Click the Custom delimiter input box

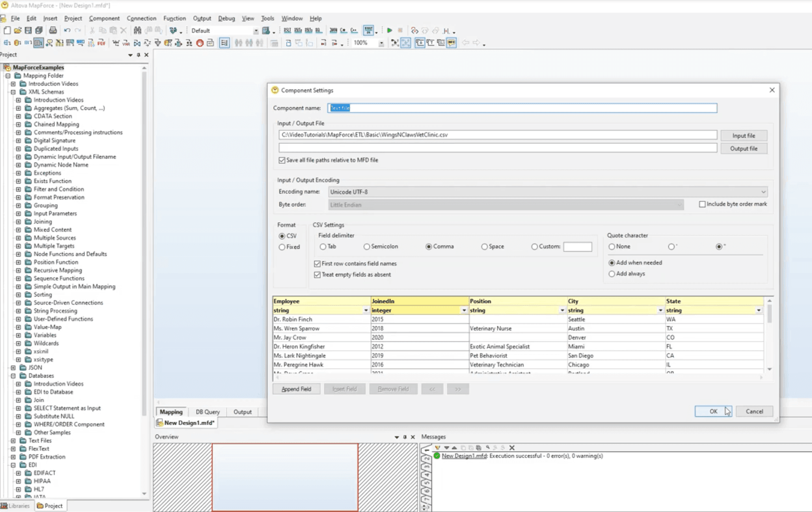point(577,247)
